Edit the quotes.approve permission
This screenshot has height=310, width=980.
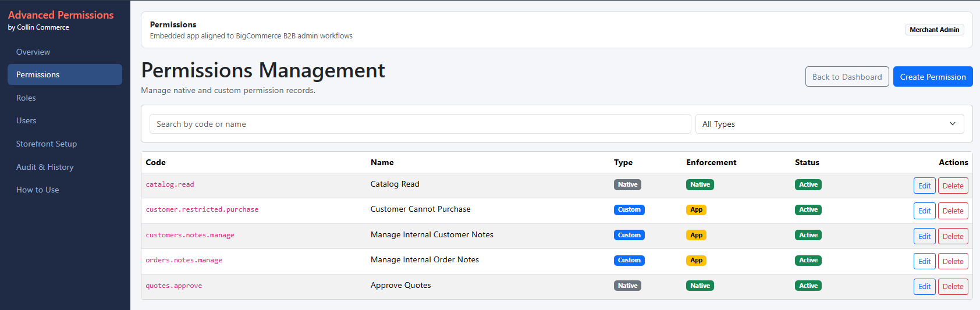click(x=924, y=286)
